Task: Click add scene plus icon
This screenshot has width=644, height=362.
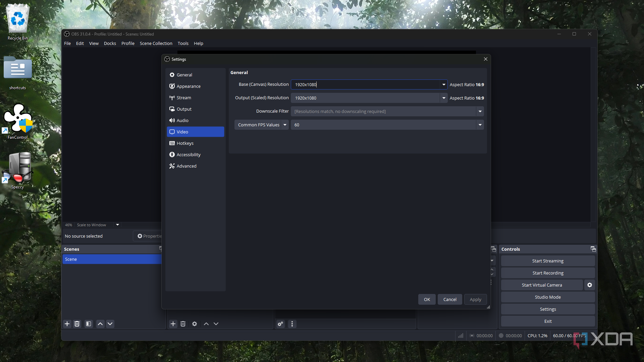Action: click(x=67, y=324)
